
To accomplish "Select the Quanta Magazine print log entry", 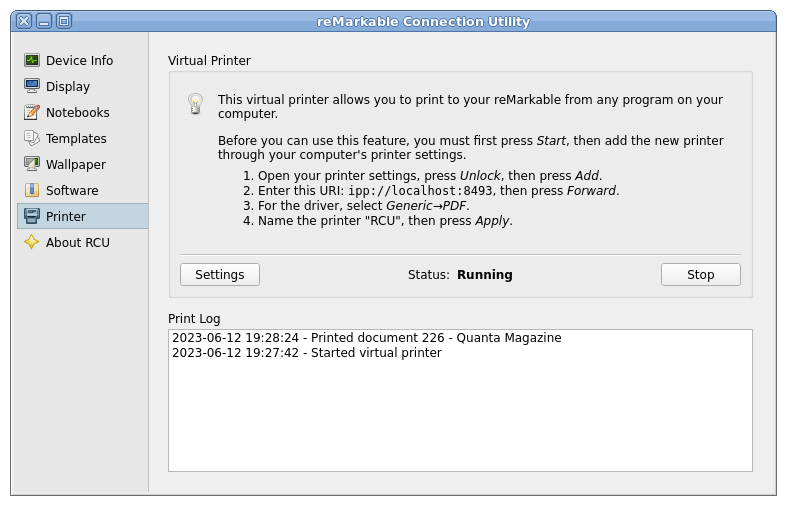I will click(x=367, y=338).
